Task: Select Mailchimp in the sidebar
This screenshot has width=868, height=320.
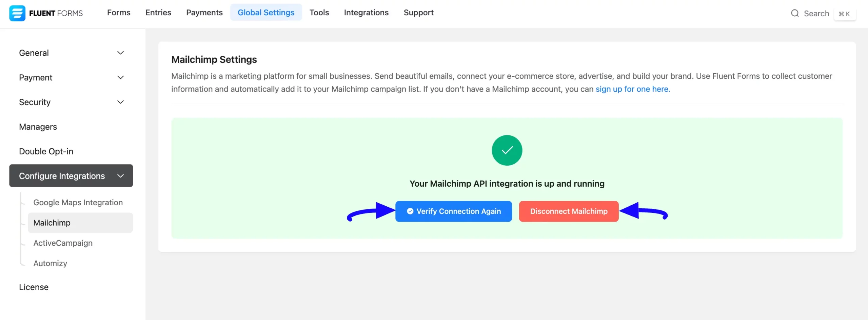Action: click(x=80, y=223)
